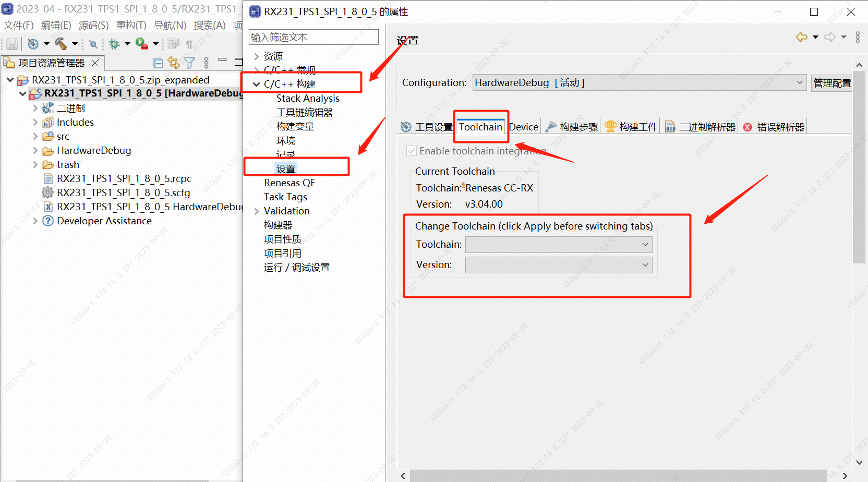This screenshot has height=482, width=868.
Task: Switch to 构建工件 tab
Action: coord(632,127)
